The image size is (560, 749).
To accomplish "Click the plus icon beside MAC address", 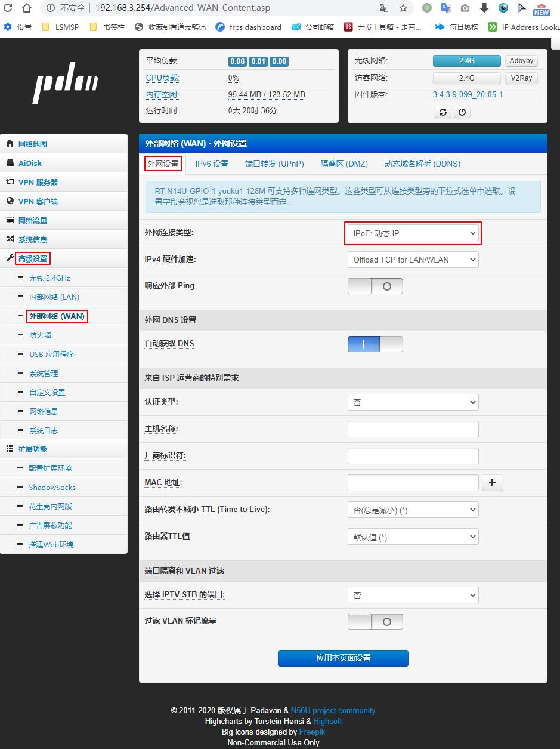I will coord(492,483).
